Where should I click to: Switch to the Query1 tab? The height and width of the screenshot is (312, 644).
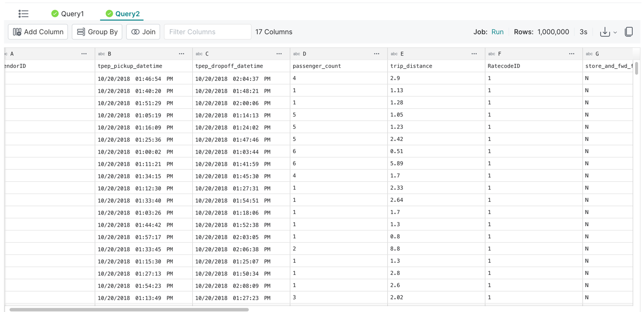[x=68, y=14]
